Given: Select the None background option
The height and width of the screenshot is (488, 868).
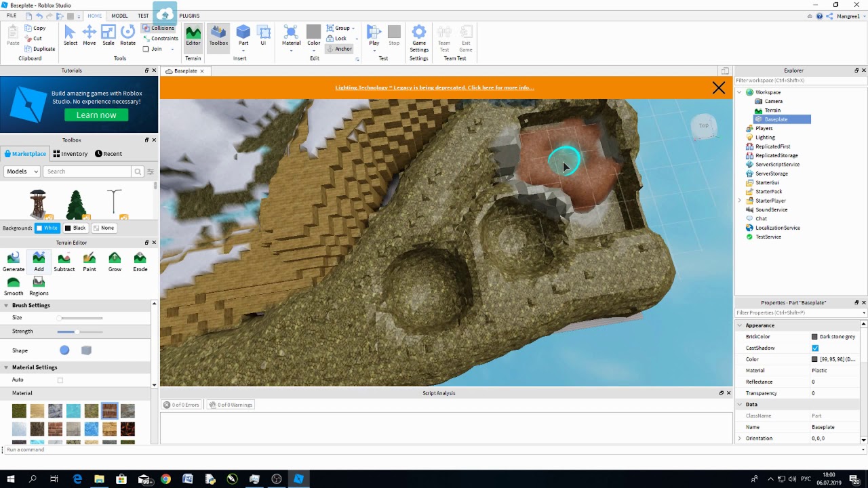Looking at the screenshot, I should coord(104,228).
